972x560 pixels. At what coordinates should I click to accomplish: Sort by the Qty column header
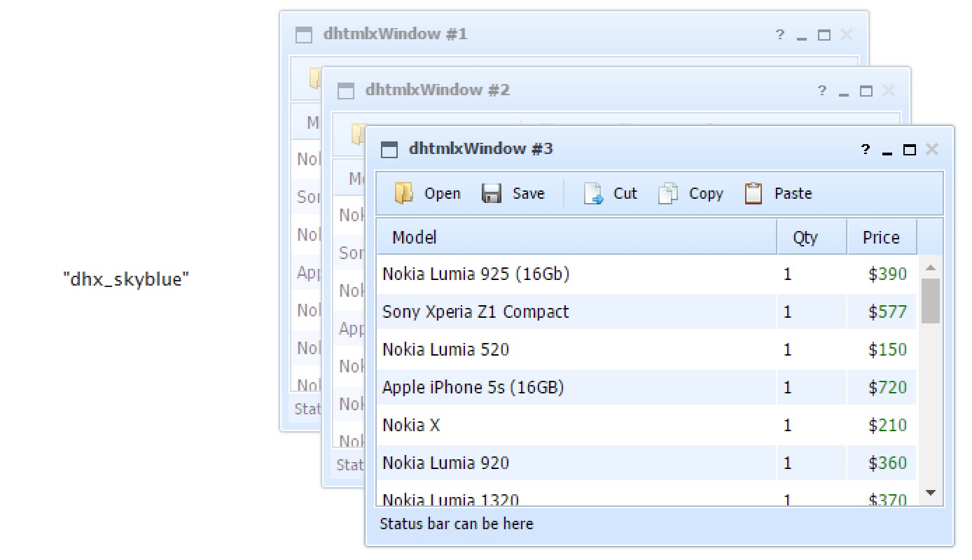[x=812, y=237]
